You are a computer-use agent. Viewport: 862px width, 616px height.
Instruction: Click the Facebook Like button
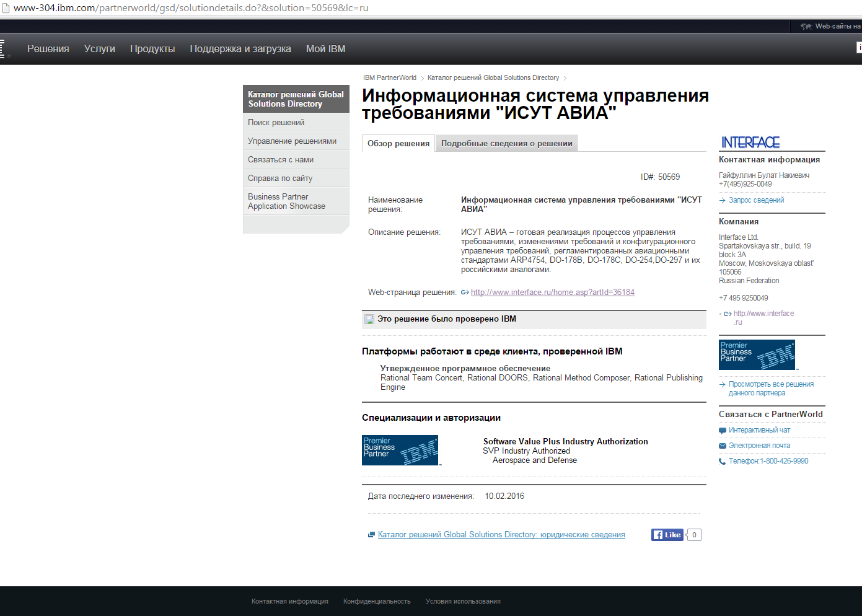(x=667, y=535)
